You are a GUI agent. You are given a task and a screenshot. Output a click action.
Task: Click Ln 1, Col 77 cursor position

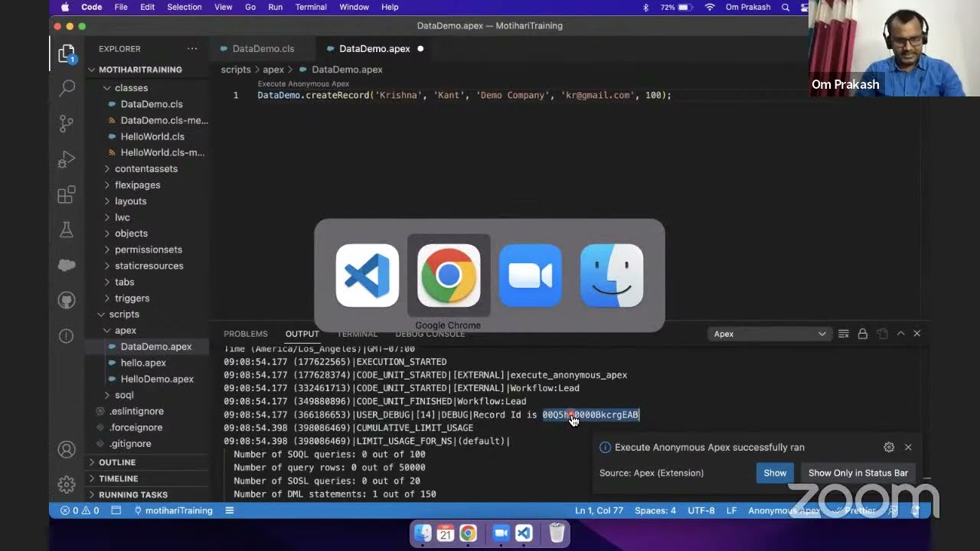pos(599,510)
